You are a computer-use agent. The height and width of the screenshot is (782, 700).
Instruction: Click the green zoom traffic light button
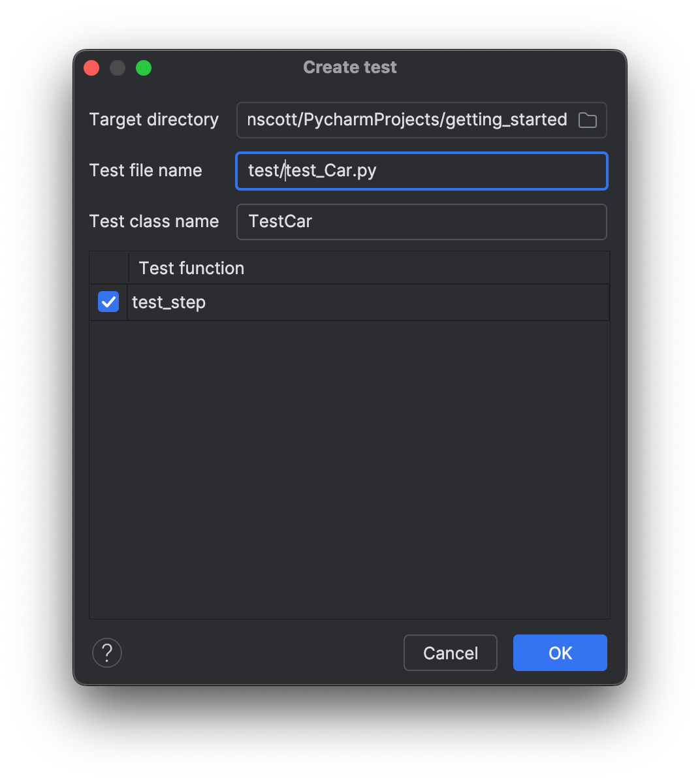pyautogui.click(x=144, y=67)
